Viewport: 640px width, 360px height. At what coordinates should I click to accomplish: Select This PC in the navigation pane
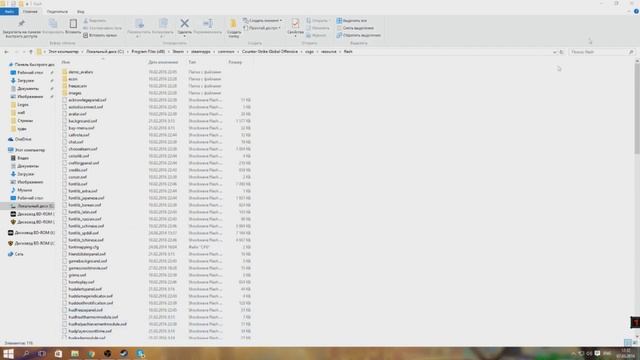pyautogui.click(x=27, y=150)
